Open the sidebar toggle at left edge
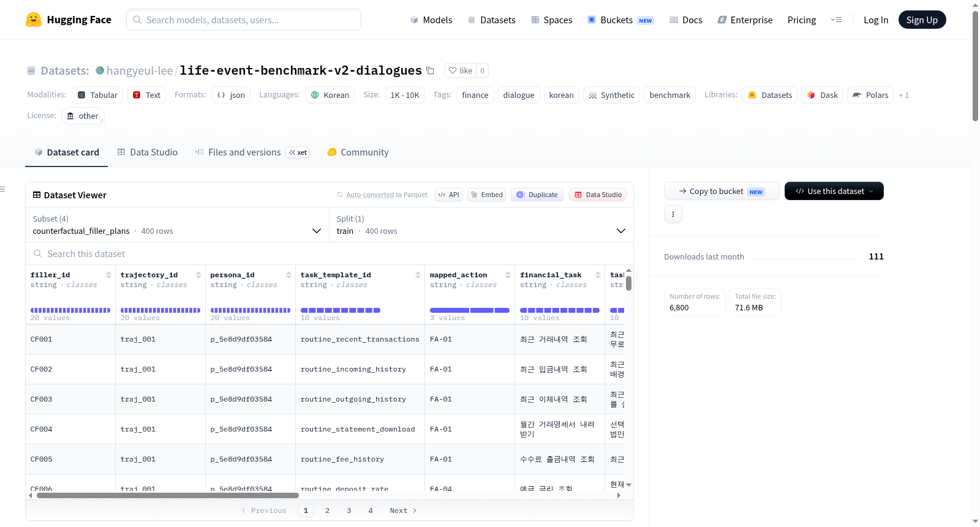980x527 pixels. coord(2,189)
